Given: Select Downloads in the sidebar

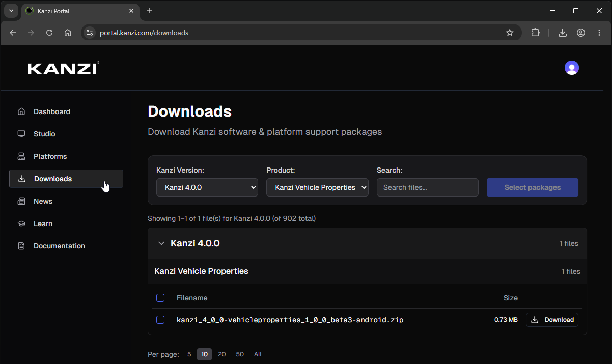Looking at the screenshot, I should pyautogui.click(x=66, y=179).
